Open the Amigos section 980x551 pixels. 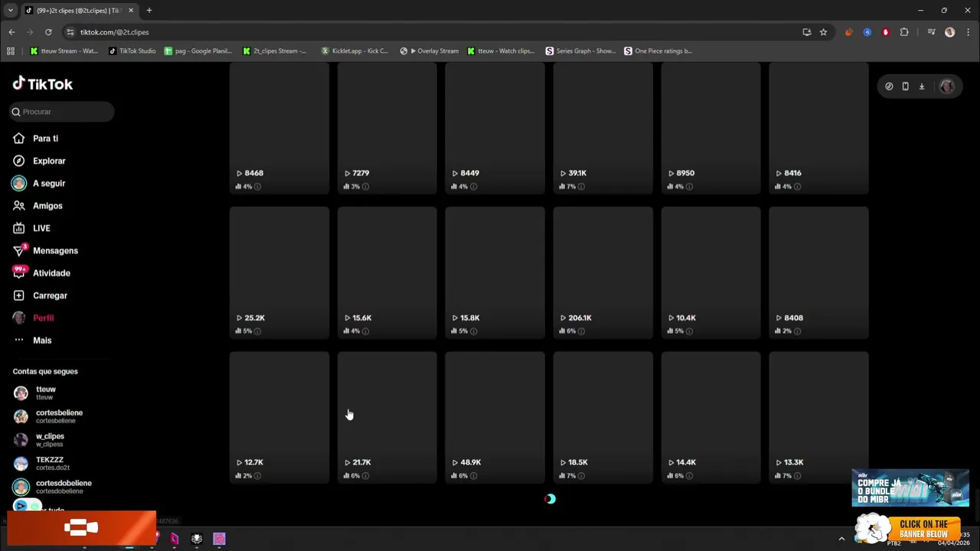(47, 206)
